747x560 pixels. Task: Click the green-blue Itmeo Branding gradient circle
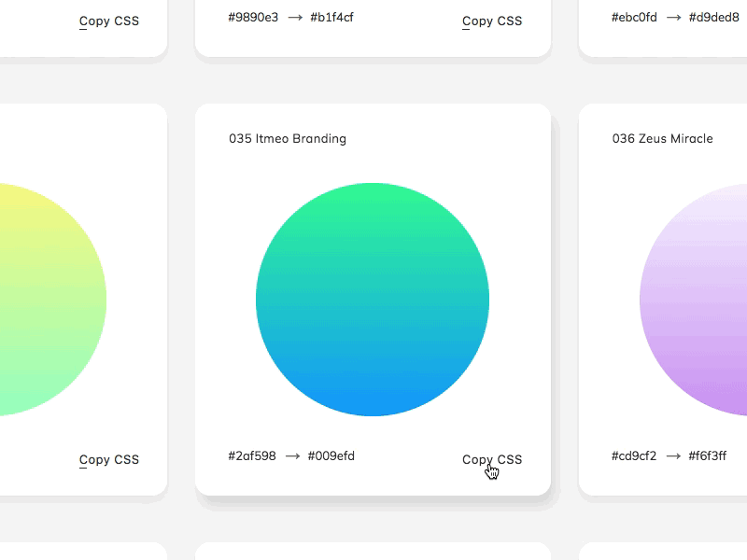tap(373, 299)
